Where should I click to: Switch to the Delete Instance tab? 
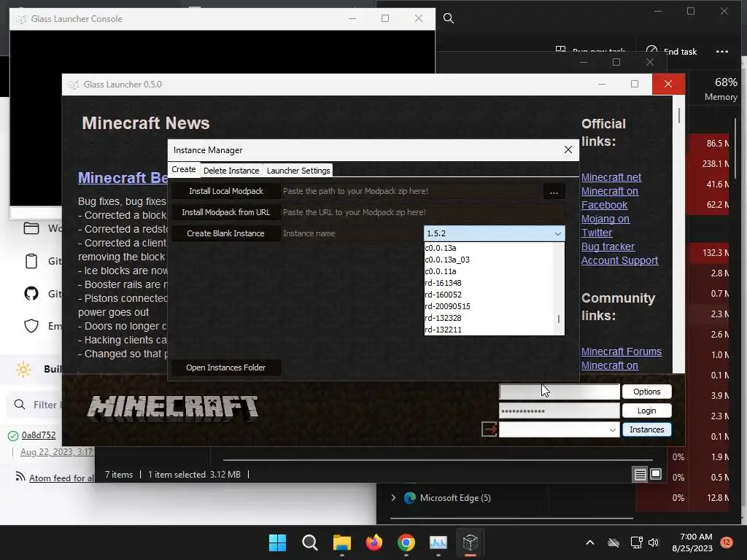[x=231, y=171]
